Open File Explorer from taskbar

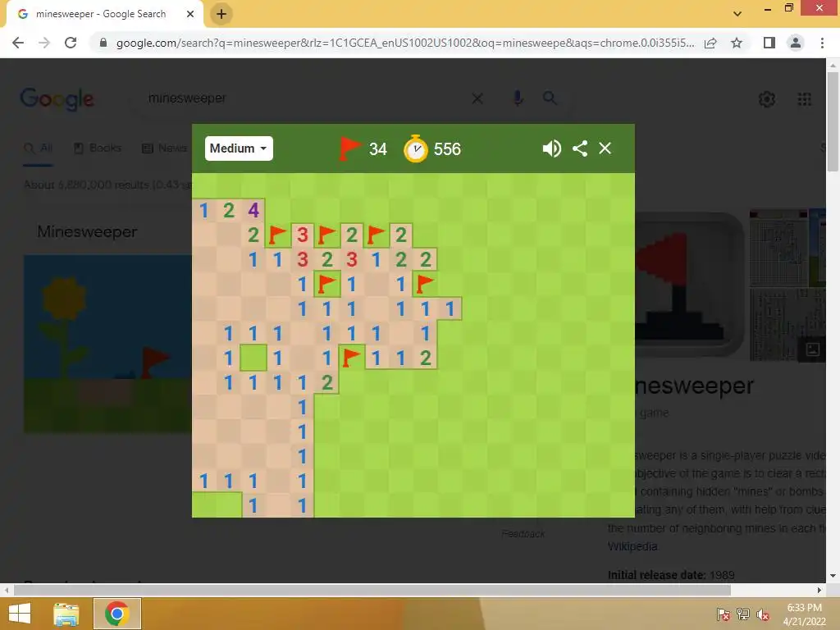pyautogui.click(x=66, y=614)
